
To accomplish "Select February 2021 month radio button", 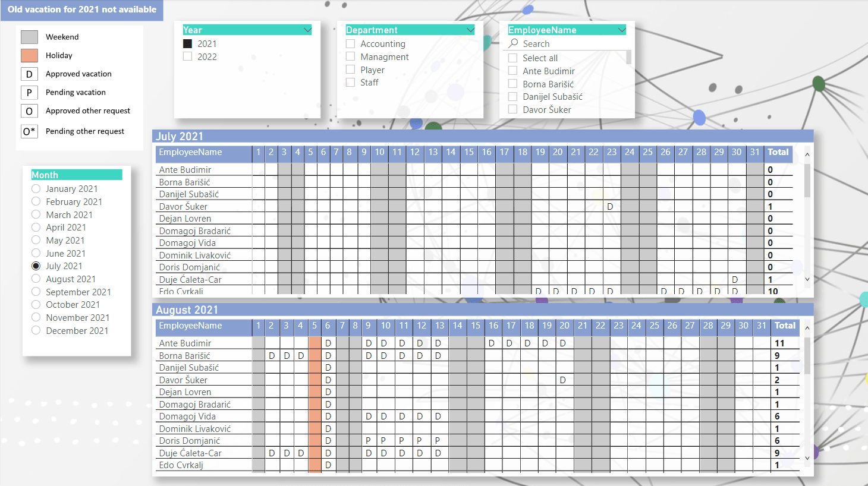I will pyautogui.click(x=36, y=201).
